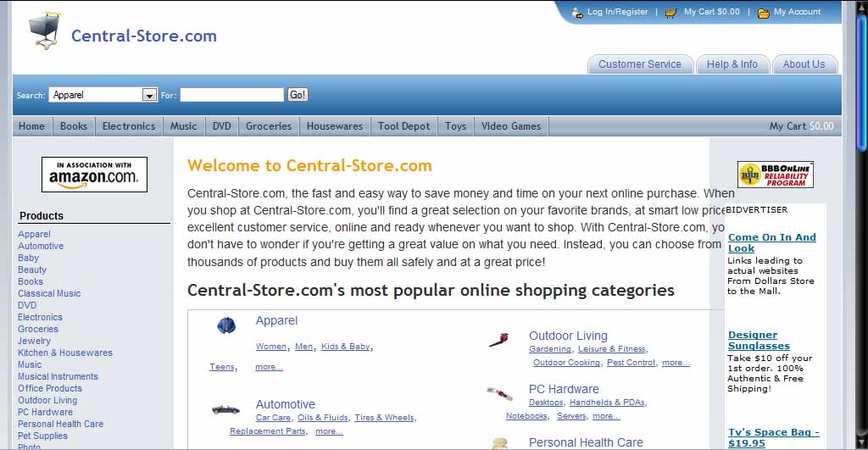
Task: Open Kitchen & Housewares in the sidebar
Action: [x=64, y=353]
